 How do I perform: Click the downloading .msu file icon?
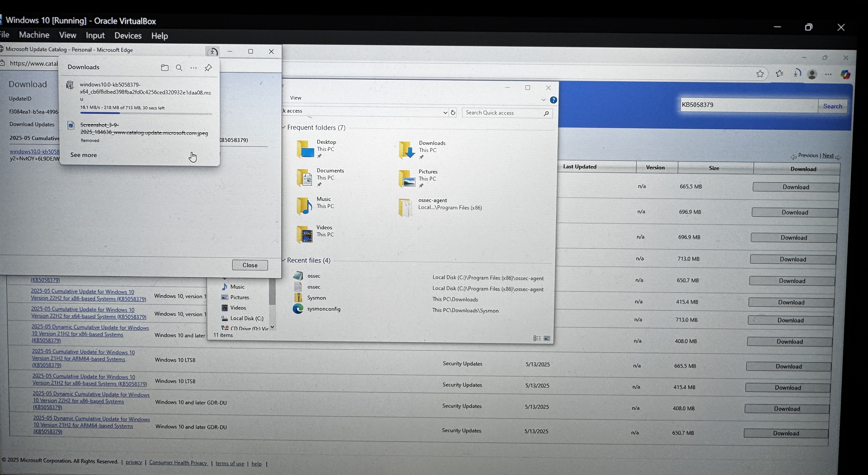[x=70, y=85]
